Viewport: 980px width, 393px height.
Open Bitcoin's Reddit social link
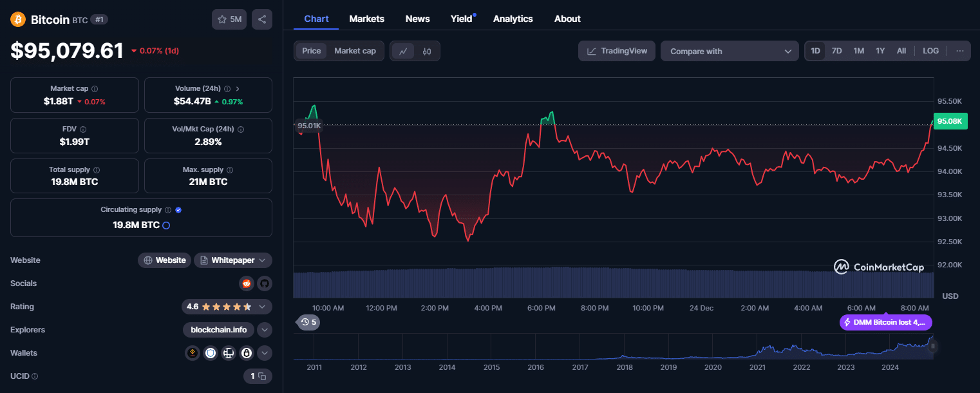coord(246,283)
